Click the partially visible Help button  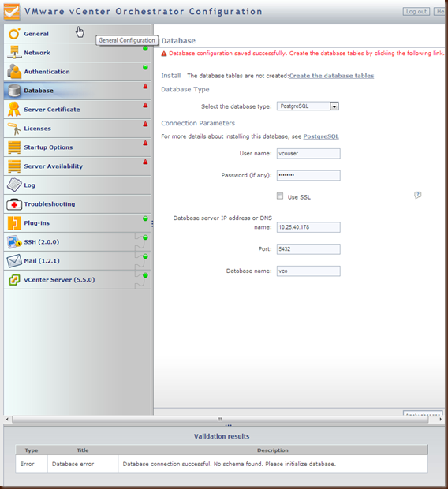[x=439, y=12]
